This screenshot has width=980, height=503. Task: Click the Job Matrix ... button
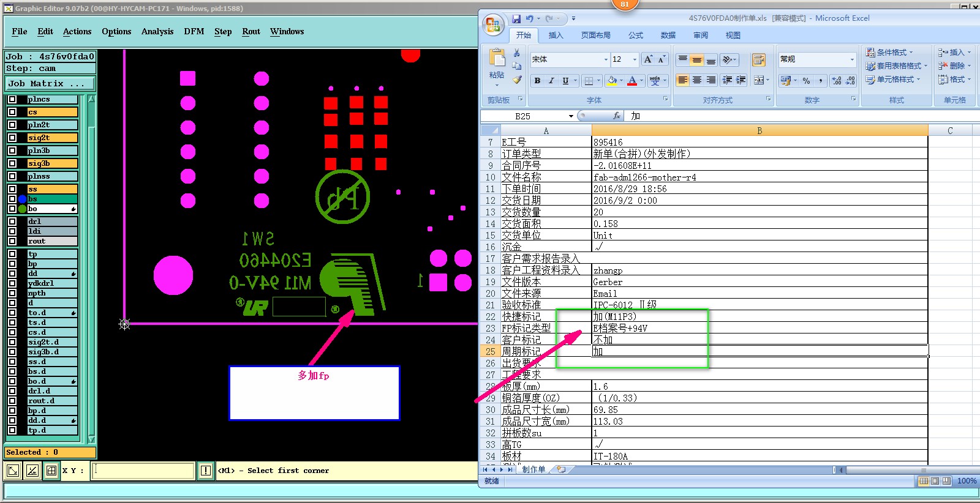[50, 83]
